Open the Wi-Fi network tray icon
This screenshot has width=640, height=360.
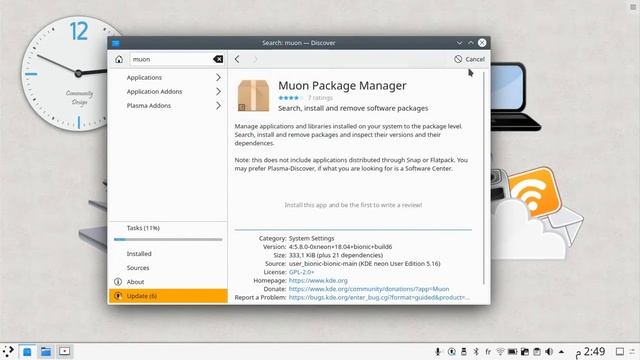click(x=500, y=351)
